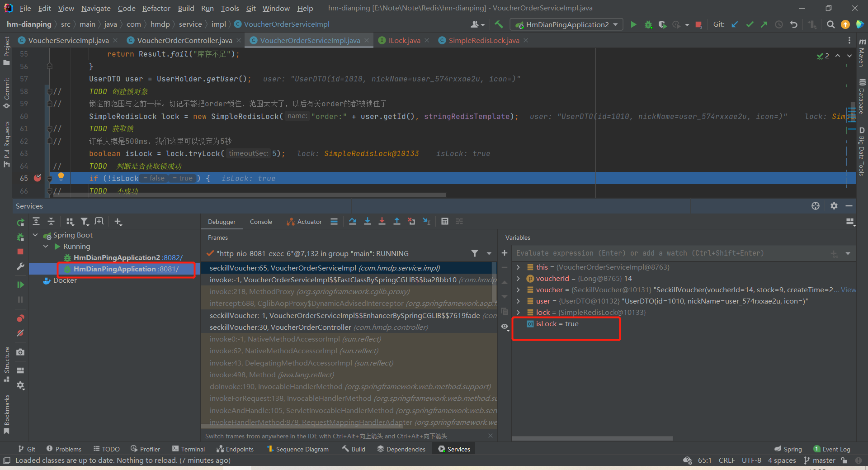This screenshot has height=470, width=868.
Task: Open thread selector dropdown arrow in Frames
Action: 489,253
